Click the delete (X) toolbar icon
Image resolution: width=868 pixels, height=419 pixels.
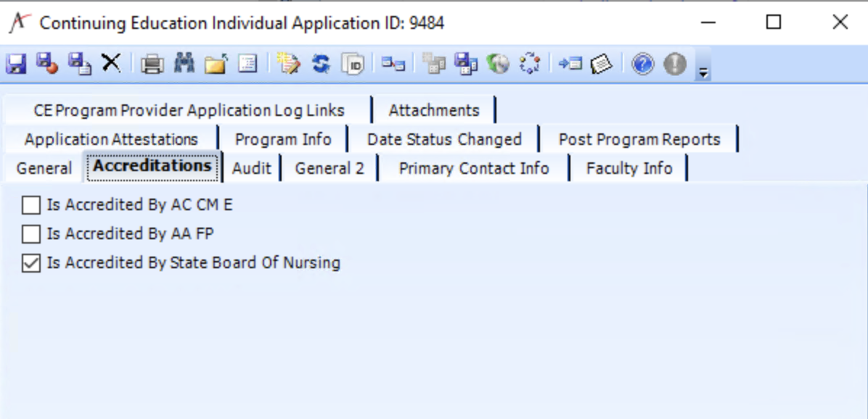pyautogui.click(x=111, y=63)
